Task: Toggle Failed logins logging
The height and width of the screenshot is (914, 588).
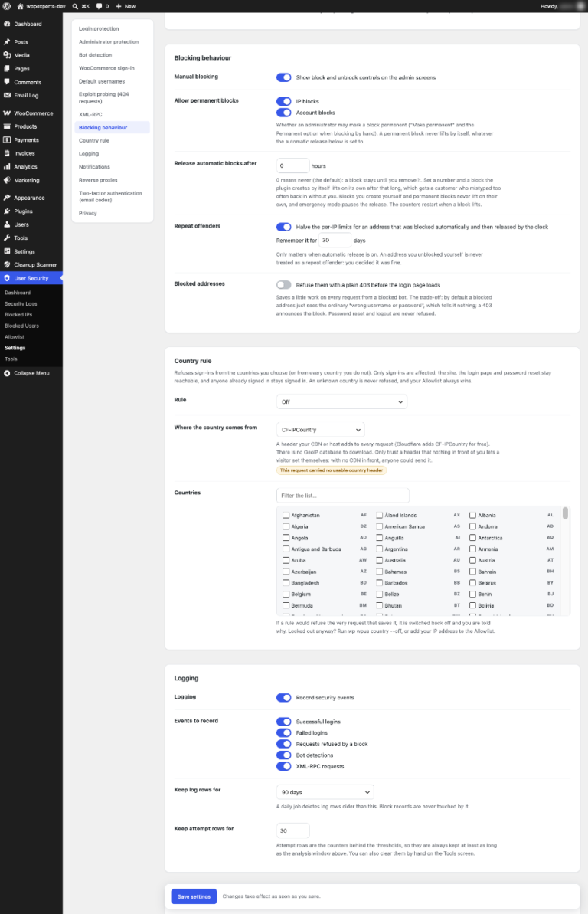Action: 284,732
